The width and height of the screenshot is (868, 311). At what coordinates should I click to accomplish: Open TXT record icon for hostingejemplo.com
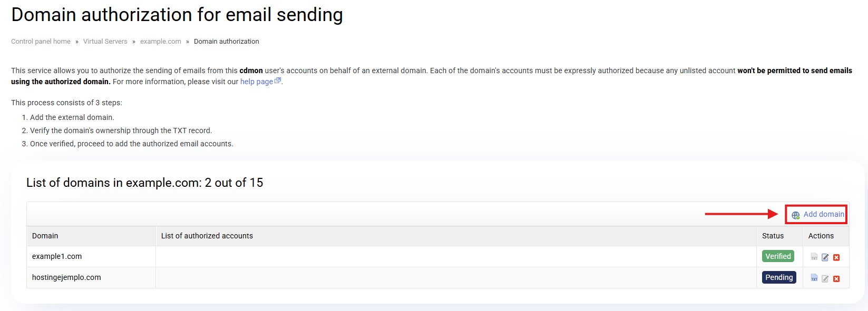(814, 278)
